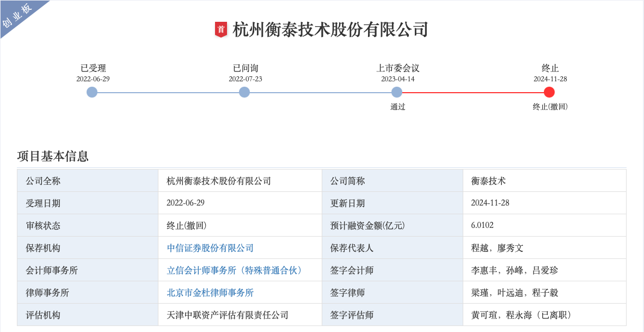Click the 天津中联资产评估有限责任公司 cell
This screenshot has height=332, width=644.
tap(240, 315)
